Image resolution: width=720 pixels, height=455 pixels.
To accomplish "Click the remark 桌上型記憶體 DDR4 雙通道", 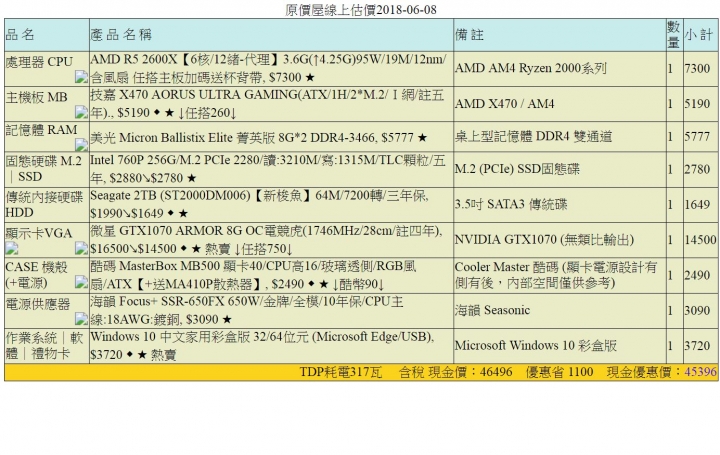I will [533, 136].
